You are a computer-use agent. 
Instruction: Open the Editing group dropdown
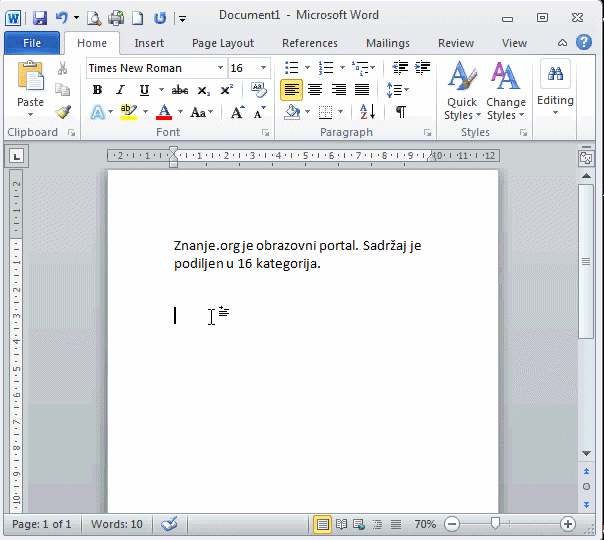tap(555, 90)
